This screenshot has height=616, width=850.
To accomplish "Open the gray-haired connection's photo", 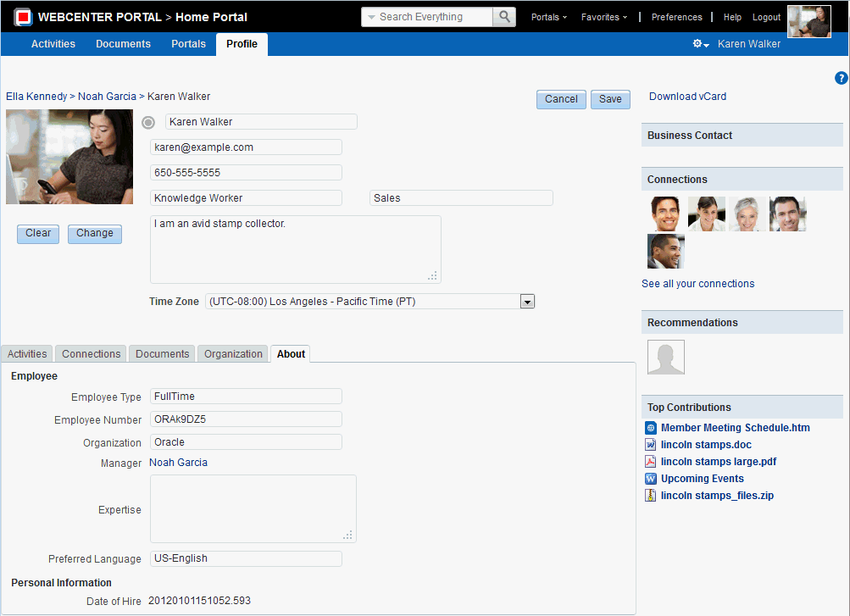I will point(747,214).
